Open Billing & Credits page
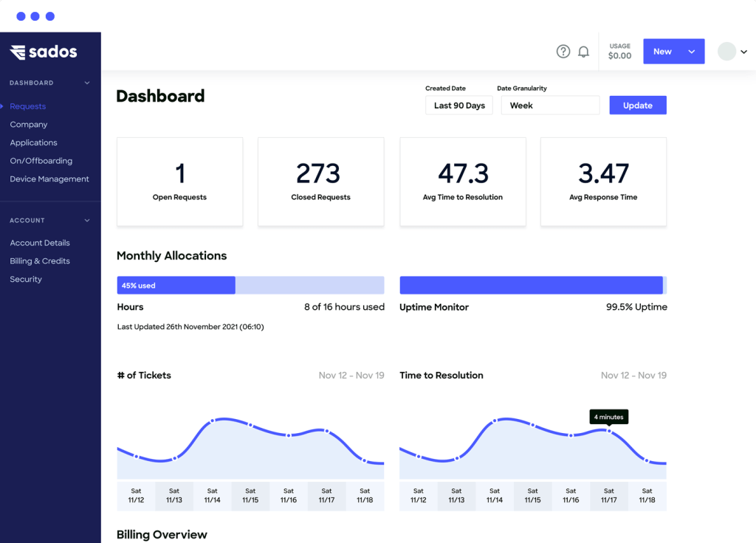Viewport: 756px width, 543px height. point(40,261)
